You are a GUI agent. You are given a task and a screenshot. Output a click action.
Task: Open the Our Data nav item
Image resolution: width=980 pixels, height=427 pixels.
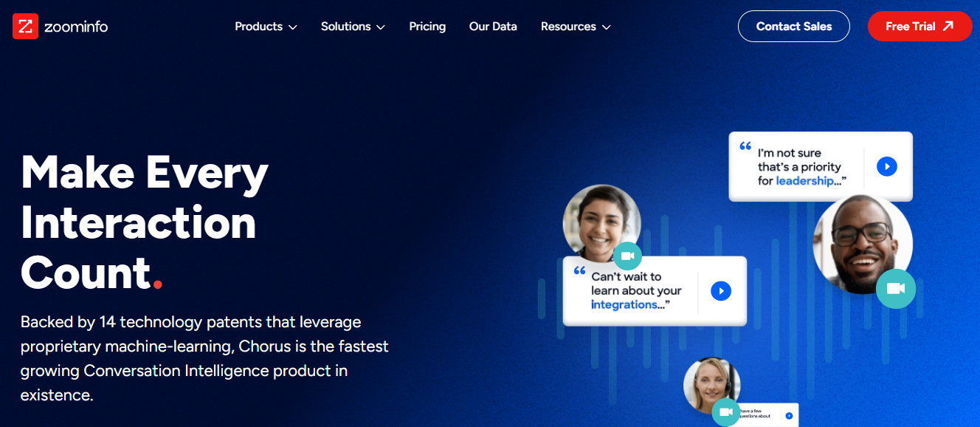click(493, 27)
